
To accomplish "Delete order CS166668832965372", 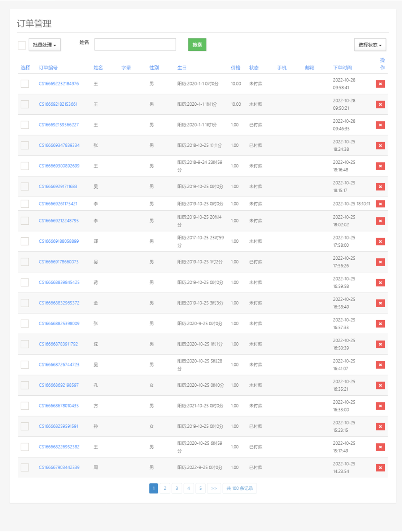I will [x=380, y=303].
